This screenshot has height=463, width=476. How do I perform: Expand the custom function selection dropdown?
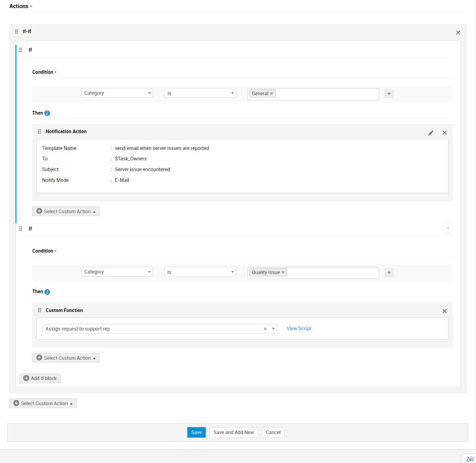tap(273, 329)
